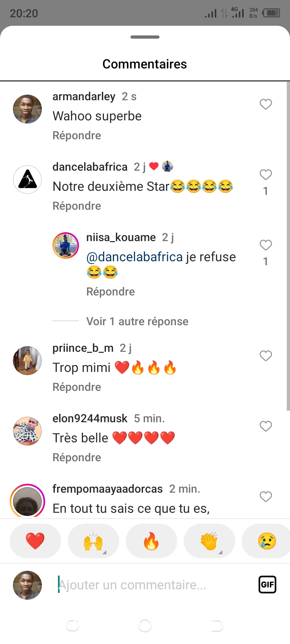Screen dimensions: 290x644
Task: Insert red heart quick reaction emoji
Action: pos(35,541)
